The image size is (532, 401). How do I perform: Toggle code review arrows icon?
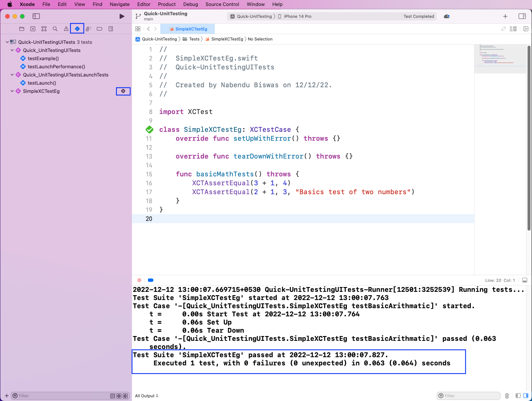tap(503, 29)
